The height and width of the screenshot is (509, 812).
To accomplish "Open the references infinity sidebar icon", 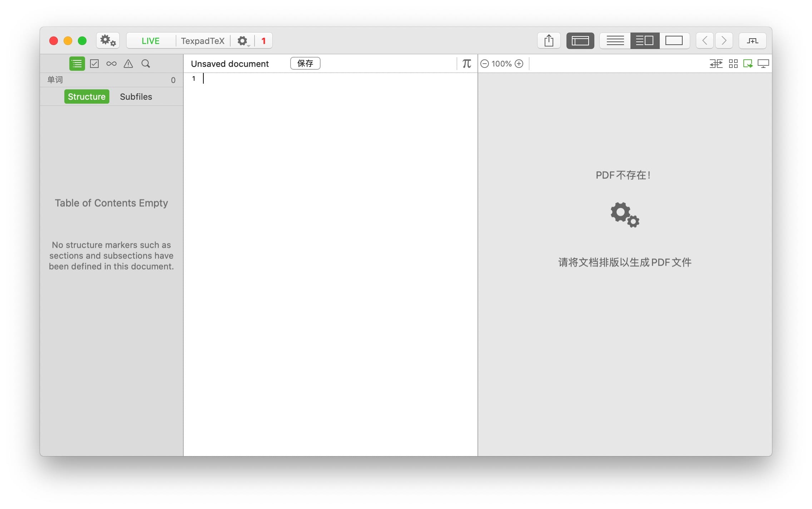I will (112, 64).
